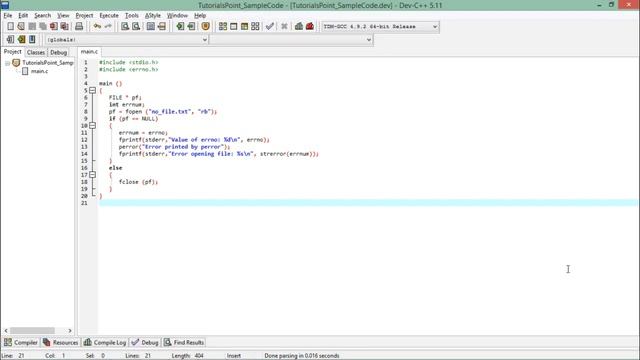Select main.c in the project tree
Viewport: 640px width, 360px height.
click(x=40, y=71)
